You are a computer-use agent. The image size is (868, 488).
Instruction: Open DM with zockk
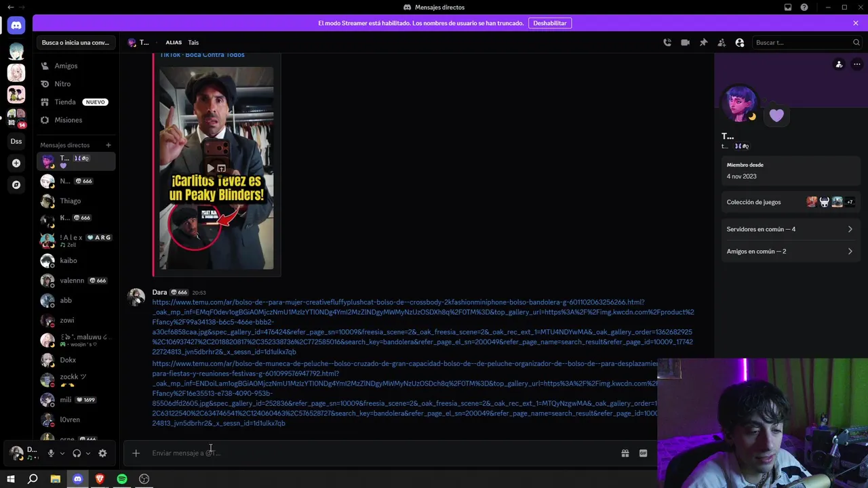click(76, 380)
